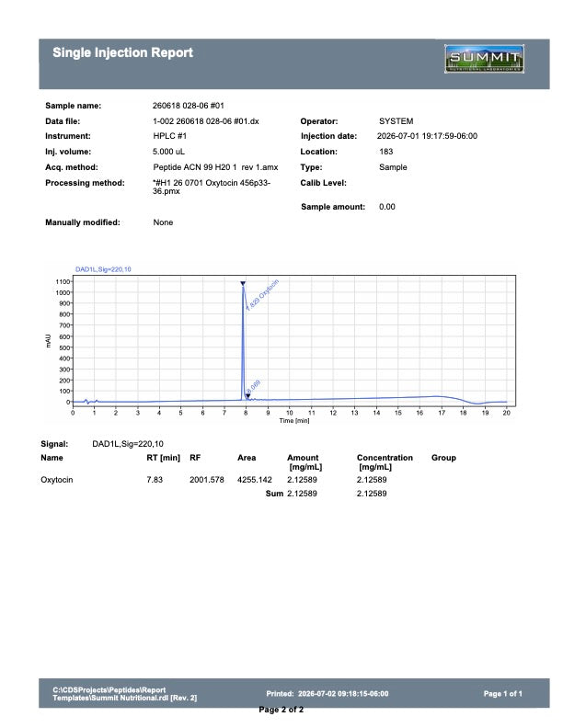Click the mAU y-axis label
The height and width of the screenshot is (728, 563).
48,341
